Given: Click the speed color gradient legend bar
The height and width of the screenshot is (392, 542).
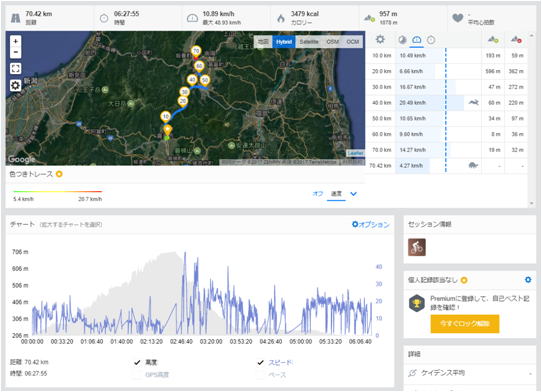Looking at the screenshot, I should [57, 191].
